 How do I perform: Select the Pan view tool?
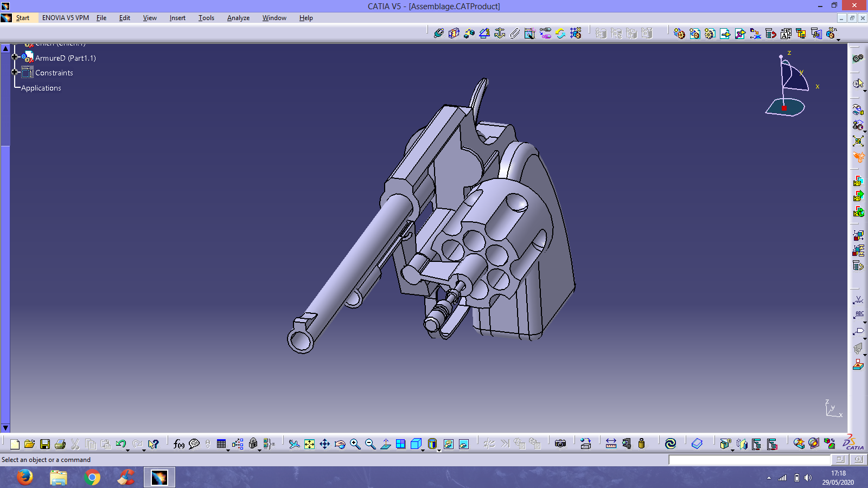point(324,444)
